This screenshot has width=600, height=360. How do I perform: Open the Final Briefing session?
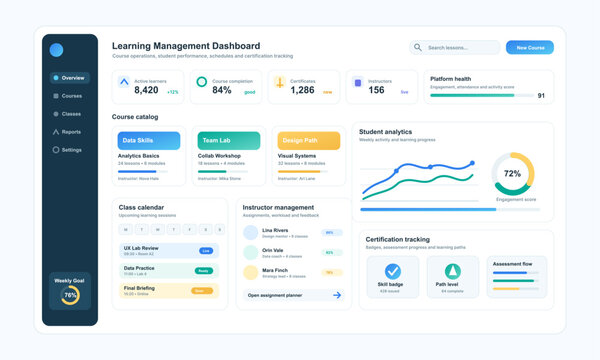tap(169, 291)
